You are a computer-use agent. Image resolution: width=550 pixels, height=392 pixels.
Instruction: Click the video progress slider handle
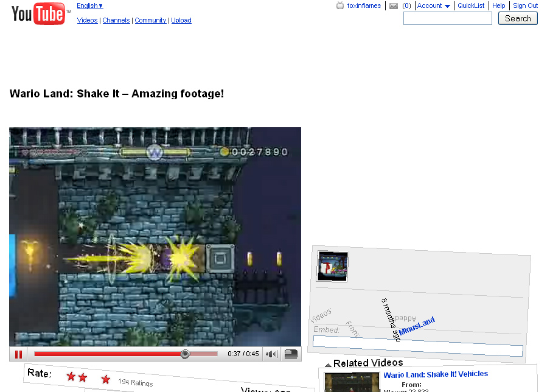[185, 354]
